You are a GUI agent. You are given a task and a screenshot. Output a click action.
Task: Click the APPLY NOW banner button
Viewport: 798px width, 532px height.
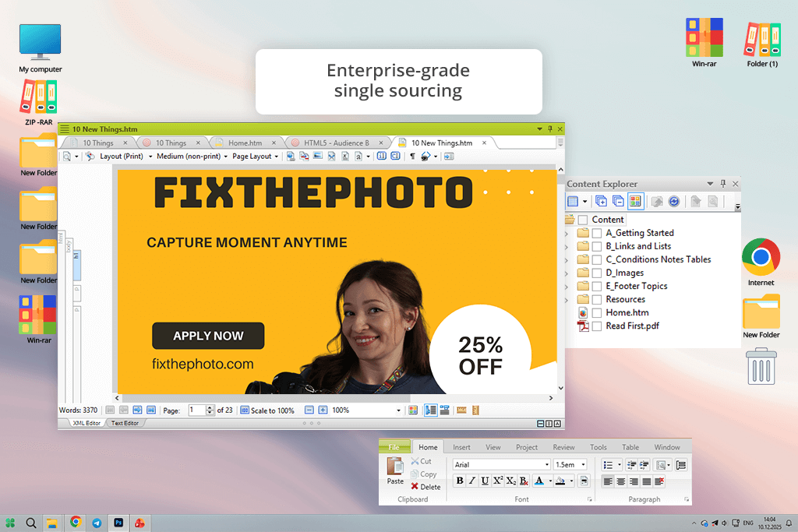point(208,336)
